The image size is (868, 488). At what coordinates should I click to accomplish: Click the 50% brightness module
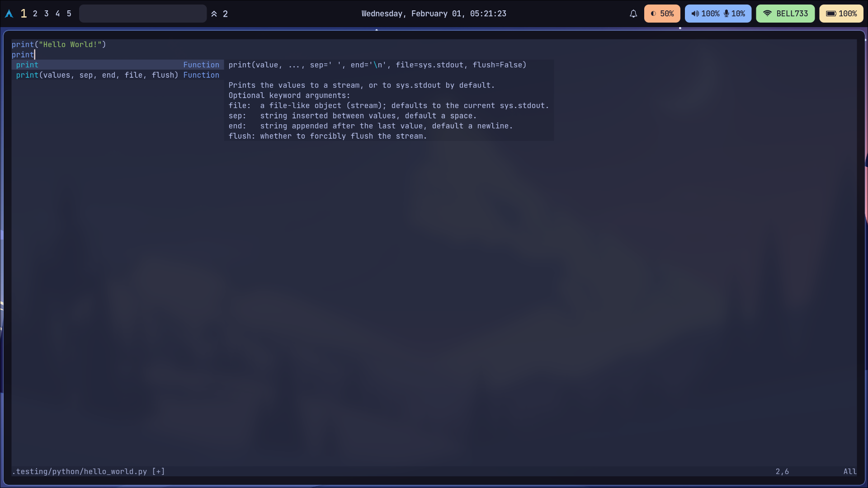point(662,14)
